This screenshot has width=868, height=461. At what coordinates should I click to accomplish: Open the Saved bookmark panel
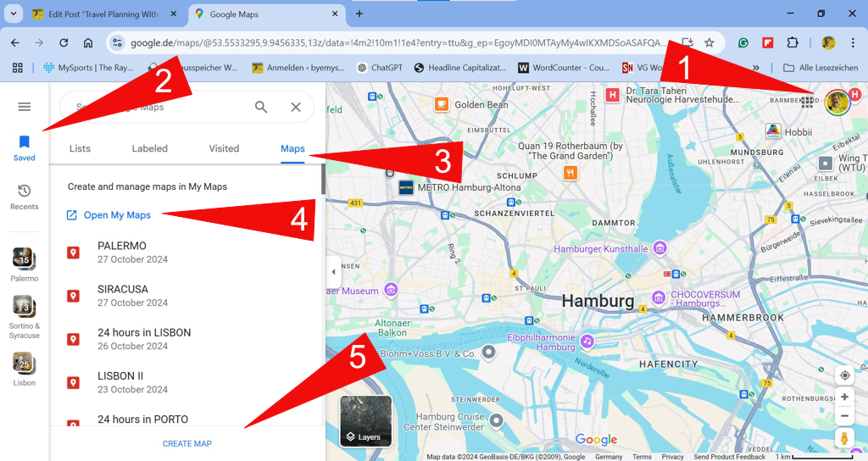coord(25,148)
